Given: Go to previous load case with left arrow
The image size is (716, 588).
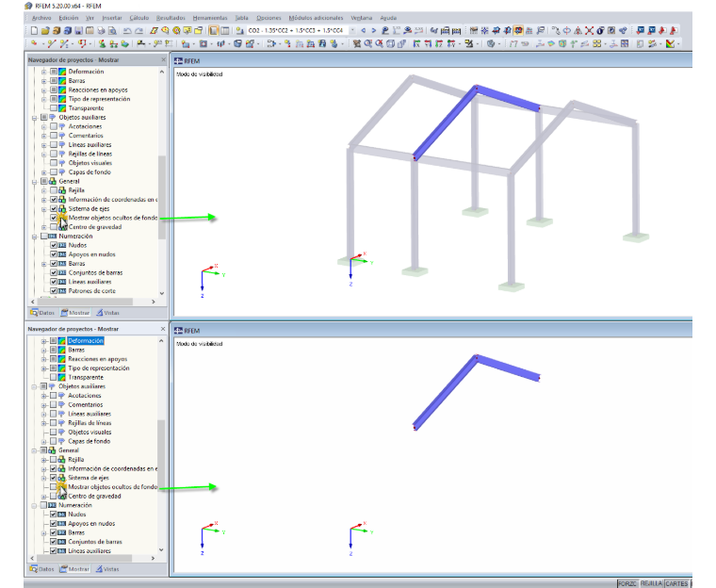Looking at the screenshot, I should 363,30.
